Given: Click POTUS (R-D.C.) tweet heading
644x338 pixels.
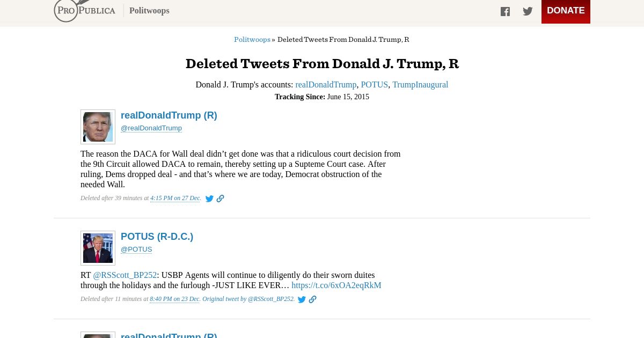Looking at the screenshot, I should click(x=157, y=237).
